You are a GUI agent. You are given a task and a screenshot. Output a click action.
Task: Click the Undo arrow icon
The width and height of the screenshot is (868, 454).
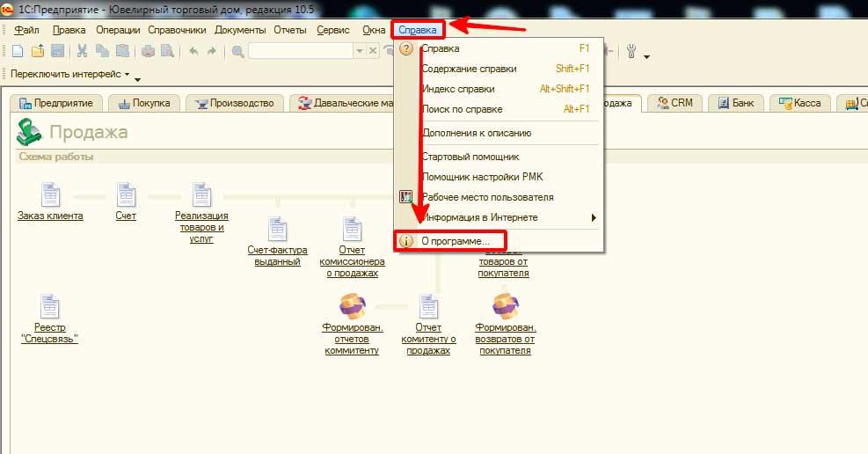pos(193,52)
